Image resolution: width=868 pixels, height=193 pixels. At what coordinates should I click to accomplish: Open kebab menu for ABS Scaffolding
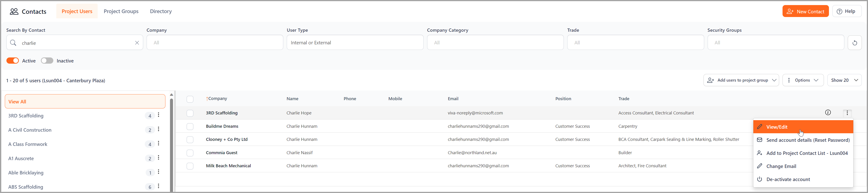159,186
